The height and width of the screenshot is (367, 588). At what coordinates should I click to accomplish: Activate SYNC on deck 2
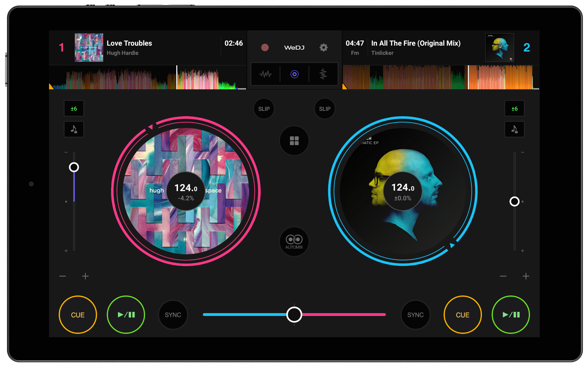click(x=415, y=315)
